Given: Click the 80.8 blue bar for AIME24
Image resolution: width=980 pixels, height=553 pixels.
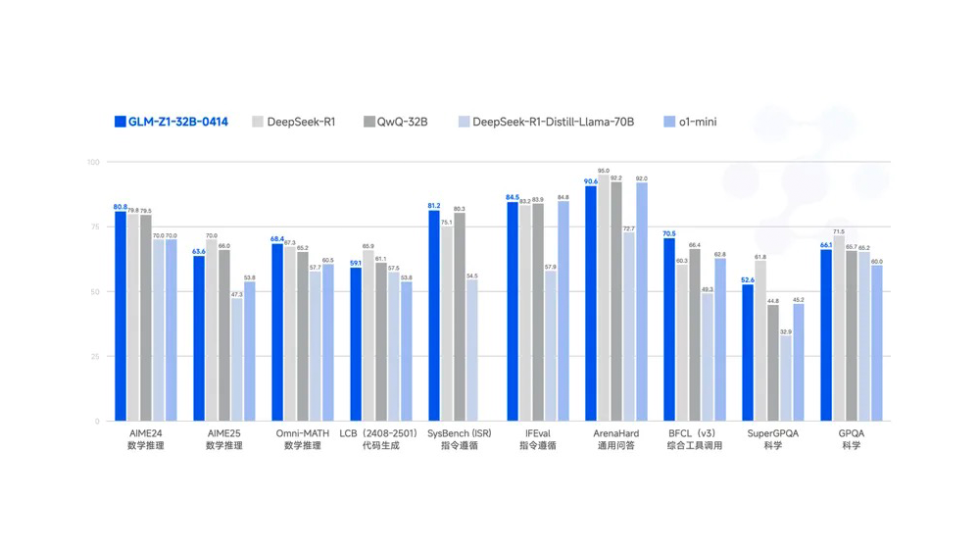Looking at the screenshot, I should (x=121, y=316).
